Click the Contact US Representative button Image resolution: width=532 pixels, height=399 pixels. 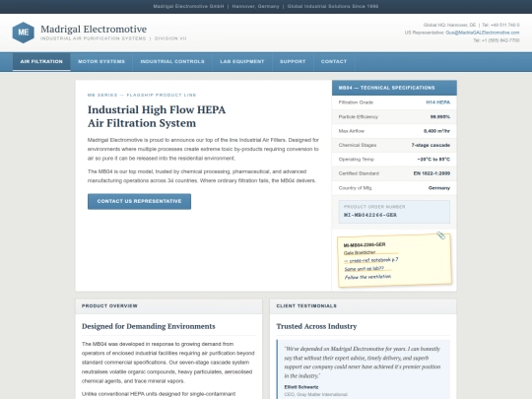tap(139, 201)
